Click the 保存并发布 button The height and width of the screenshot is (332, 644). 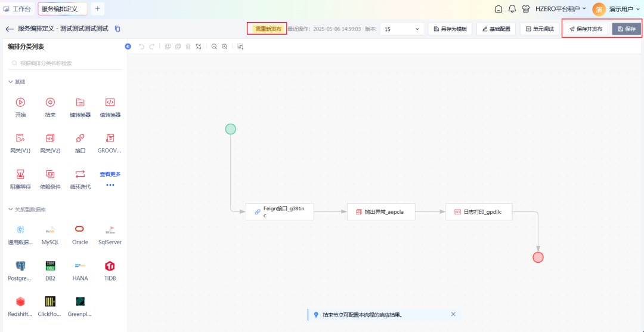pos(586,29)
